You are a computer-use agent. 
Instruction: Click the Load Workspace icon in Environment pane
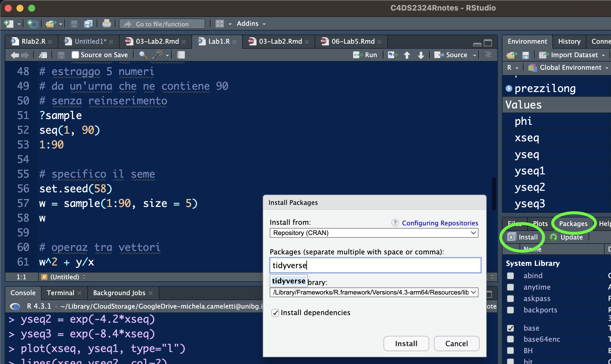pos(512,55)
